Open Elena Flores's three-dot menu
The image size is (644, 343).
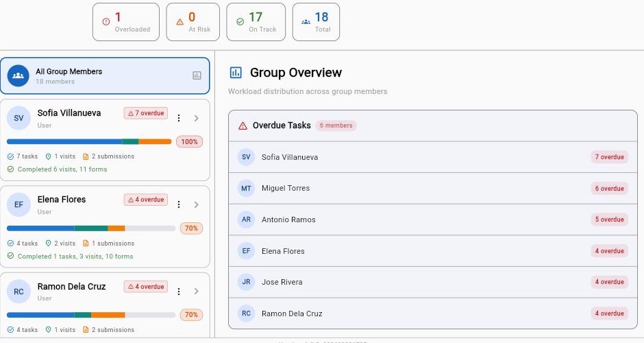click(179, 204)
